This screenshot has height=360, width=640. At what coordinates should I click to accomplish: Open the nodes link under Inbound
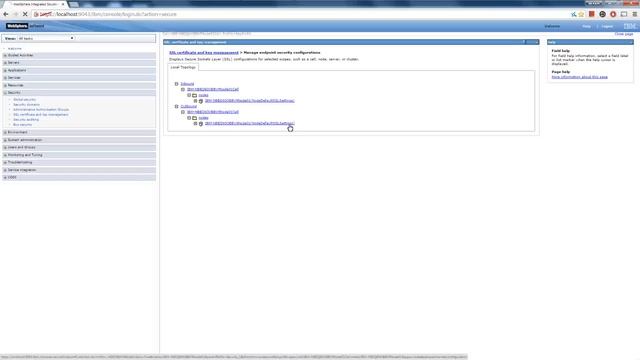[203, 95]
